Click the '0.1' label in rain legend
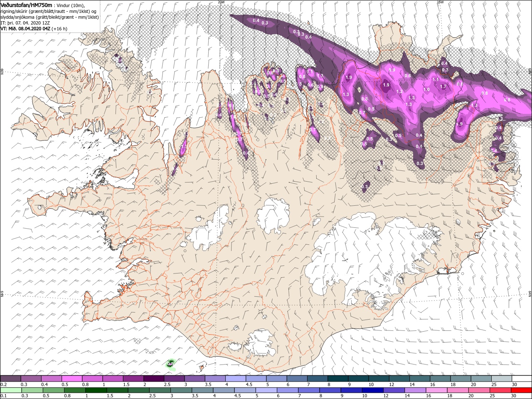Image resolution: width=532 pixels, height=399 pixels. point(4,396)
